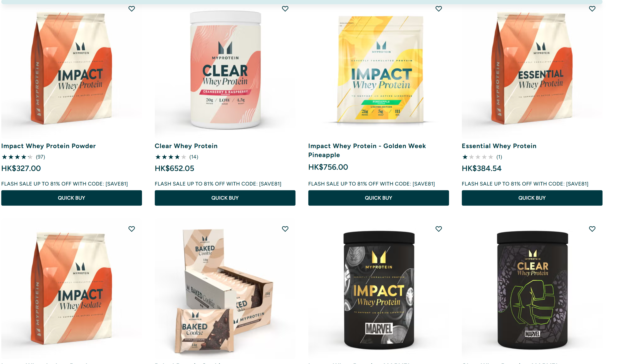Quick buy Impact Whey Protein Powder

click(x=72, y=198)
